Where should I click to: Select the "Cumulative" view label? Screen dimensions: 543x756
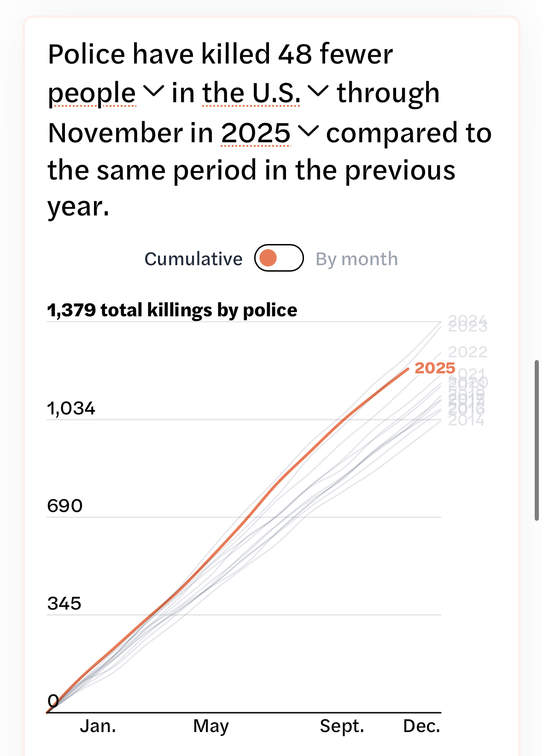click(x=193, y=259)
